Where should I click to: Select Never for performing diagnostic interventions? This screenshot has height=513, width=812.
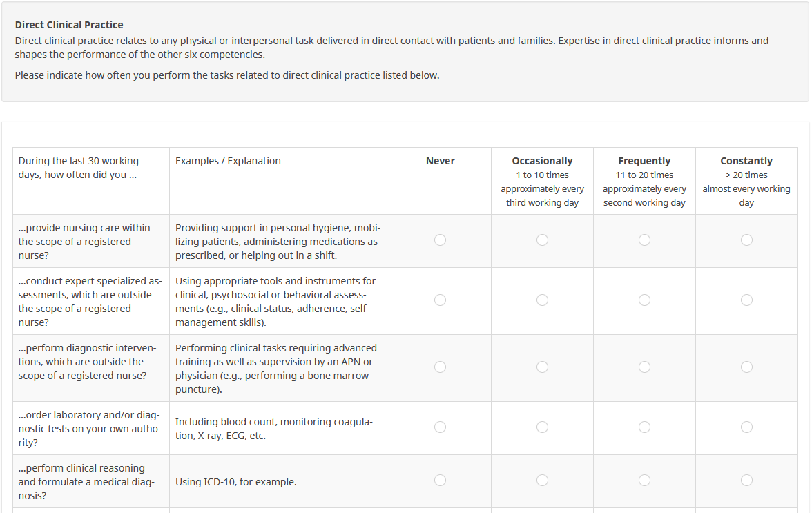pyautogui.click(x=441, y=367)
